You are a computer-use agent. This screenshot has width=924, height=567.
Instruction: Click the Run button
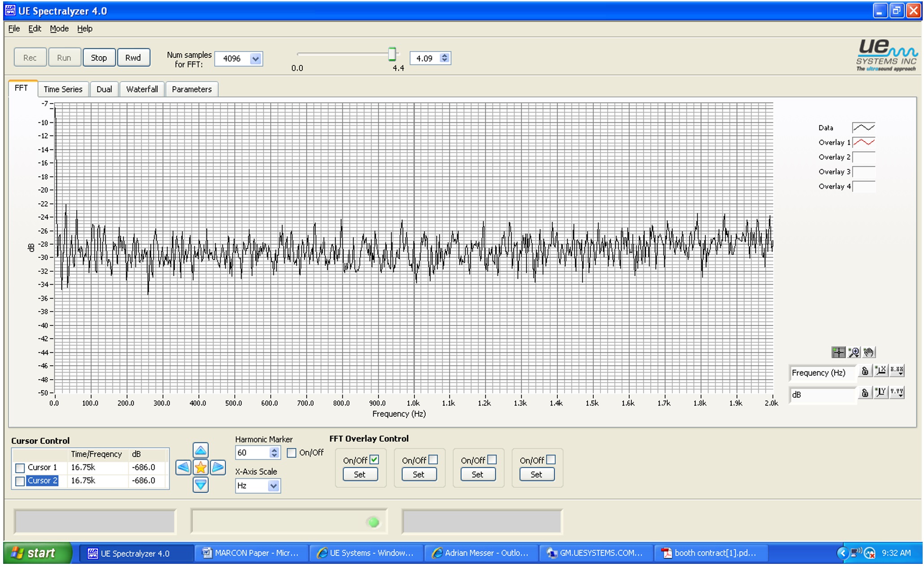64,58
